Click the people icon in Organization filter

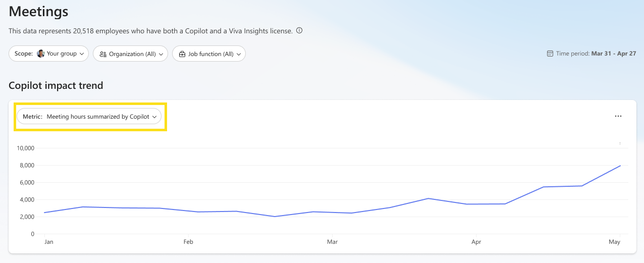pos(103,54)
